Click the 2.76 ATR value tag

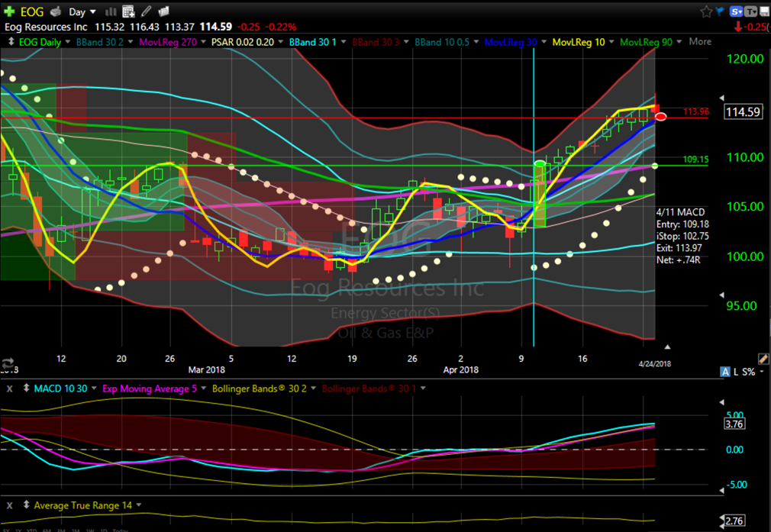point(734,521)
